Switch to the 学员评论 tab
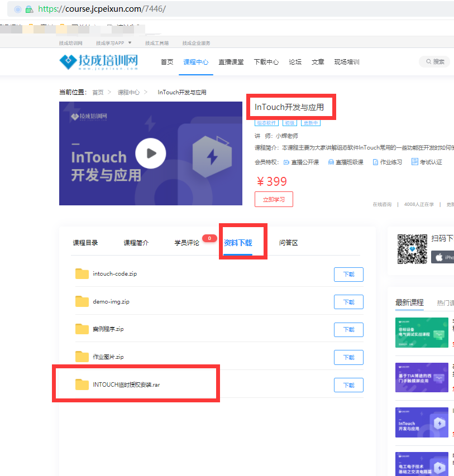This screenshot has width=454, height=476. pyautogui.click(x=187, y=243)
